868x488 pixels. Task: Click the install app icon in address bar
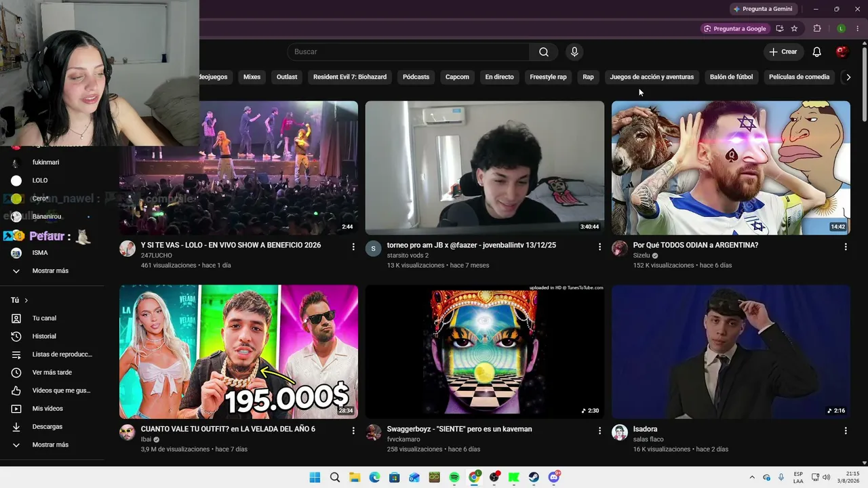[x=779, y=28]
